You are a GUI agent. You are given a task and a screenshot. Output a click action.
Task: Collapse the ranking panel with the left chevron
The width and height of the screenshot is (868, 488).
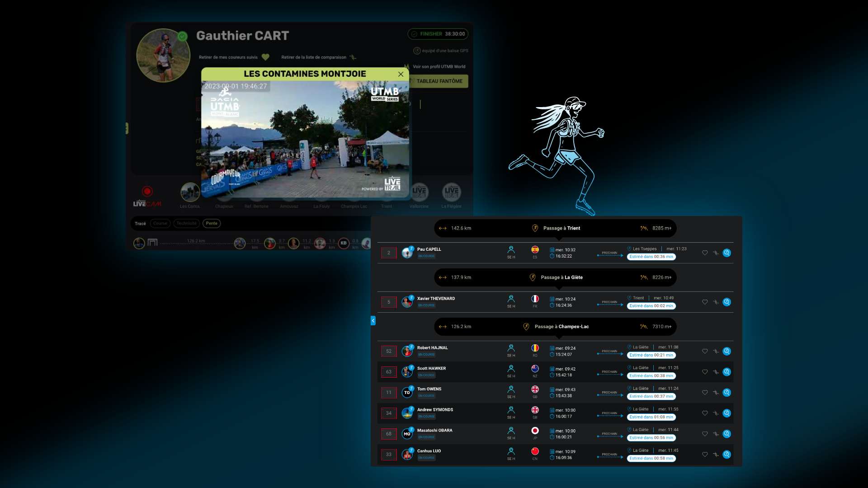tap(373, 320)
